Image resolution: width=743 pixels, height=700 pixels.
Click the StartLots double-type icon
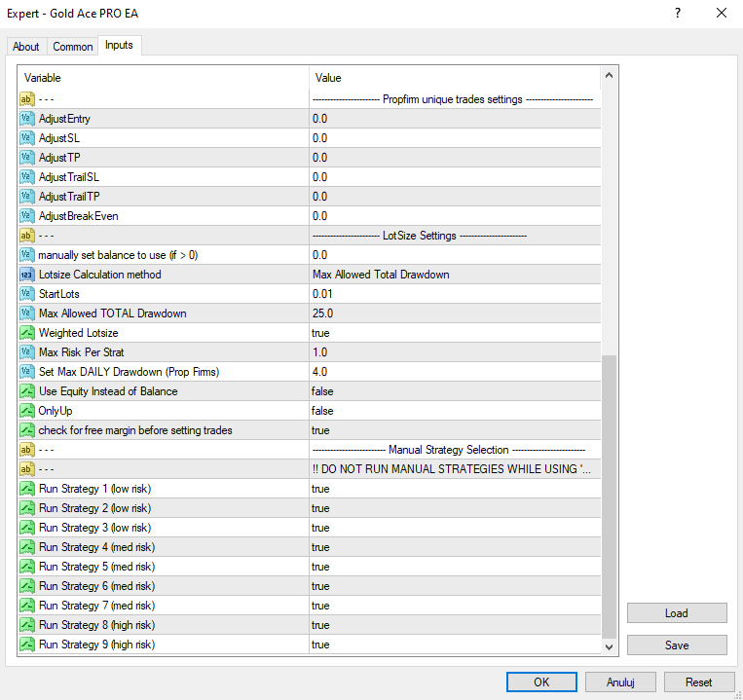pyautogui.click(x=27, y=294)
